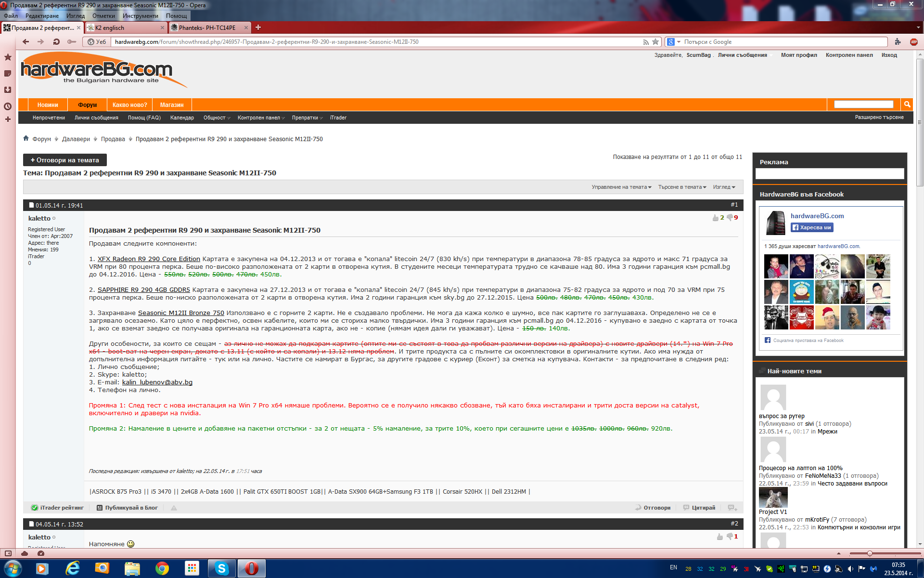Open Downloads panel in Opera sidebar
Image resolution: width=924 pixels, height=578 pixels.
pos(8,90)
